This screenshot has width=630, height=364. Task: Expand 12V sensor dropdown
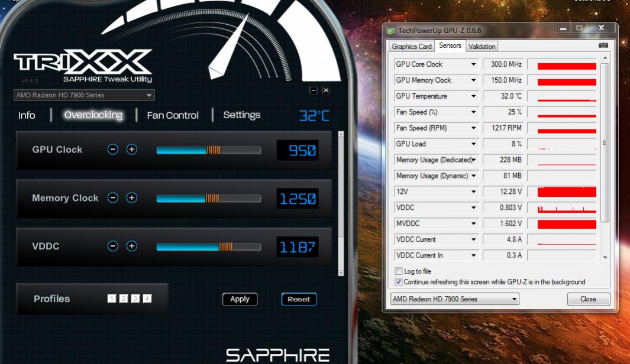coord(473,191)
